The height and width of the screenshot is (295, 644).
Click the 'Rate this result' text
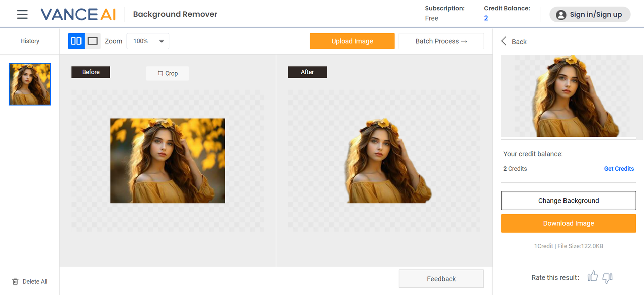pos(555,278)
